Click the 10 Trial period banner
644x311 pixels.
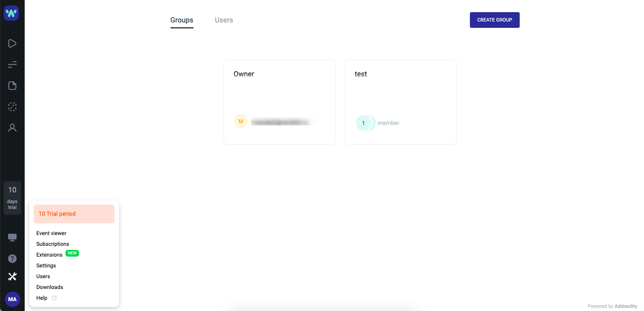(x=74, y=214)
